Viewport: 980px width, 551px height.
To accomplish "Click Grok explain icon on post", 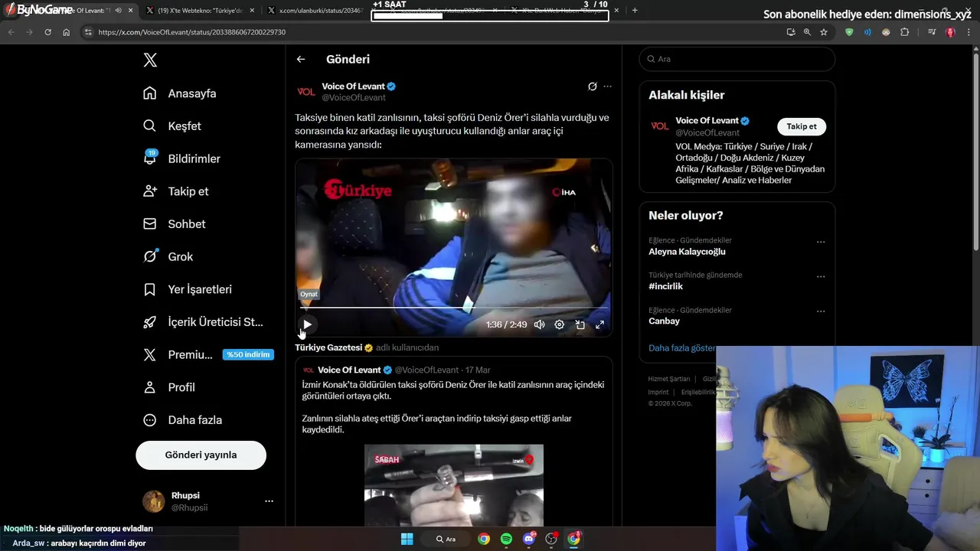I will point(592,86).
